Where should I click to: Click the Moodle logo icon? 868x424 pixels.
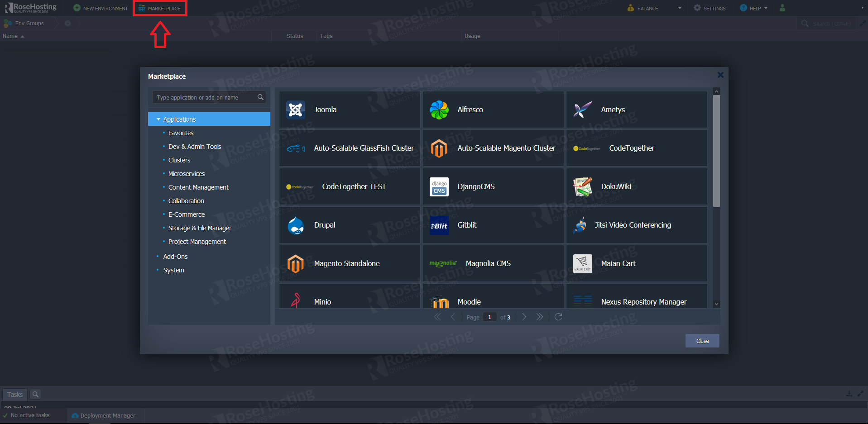click(439, 302)
